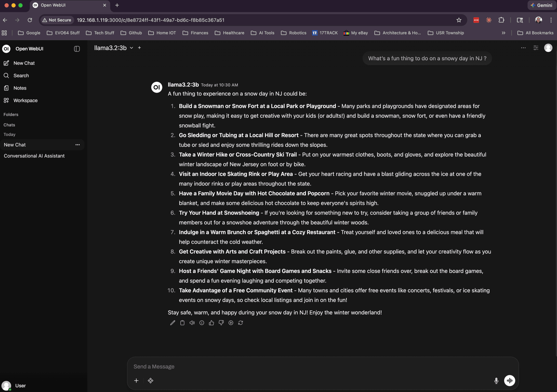Go forward with the browser forward arrow
557x392 pixels.
pyautogui.click(x=17, y=20)
